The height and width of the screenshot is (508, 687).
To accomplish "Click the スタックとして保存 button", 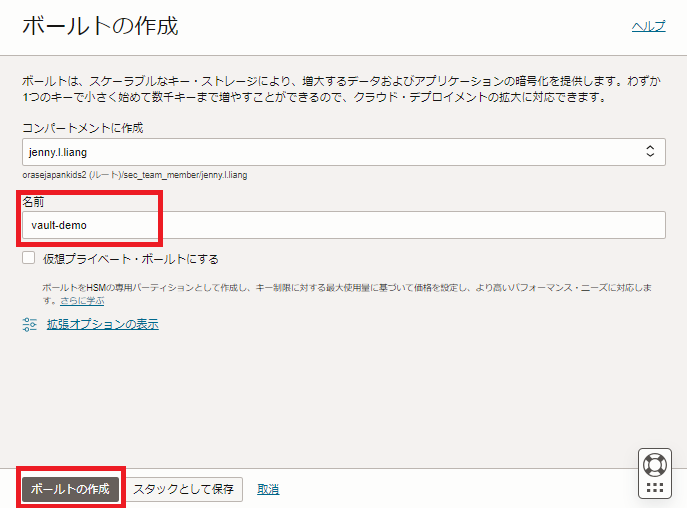I will (x=184, y=489).
